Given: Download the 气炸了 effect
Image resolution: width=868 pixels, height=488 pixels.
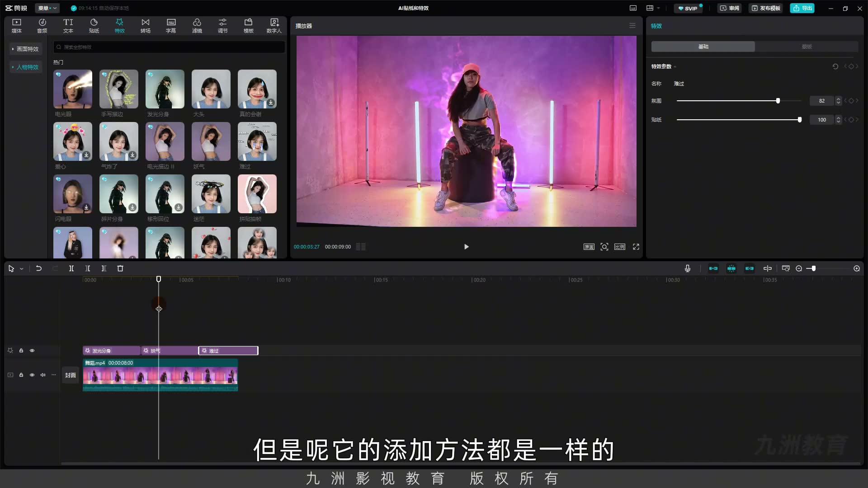Looking at the screenshot, I should pyautogui.click(x=132, y=155).
